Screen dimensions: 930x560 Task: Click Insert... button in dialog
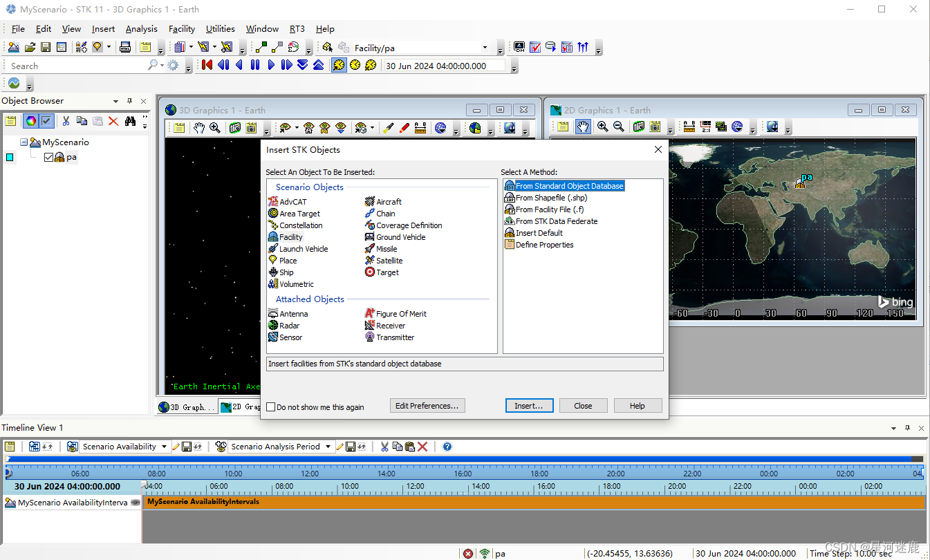529,406
